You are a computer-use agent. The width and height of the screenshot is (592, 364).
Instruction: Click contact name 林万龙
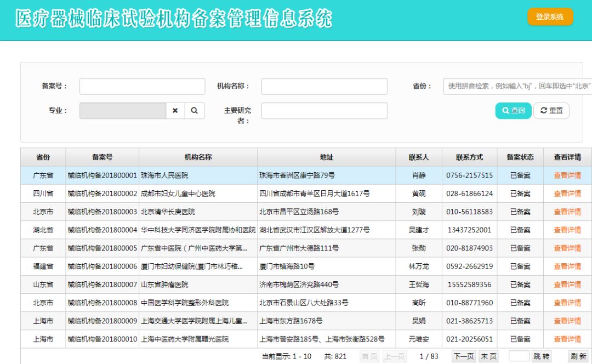coord(419,266)
